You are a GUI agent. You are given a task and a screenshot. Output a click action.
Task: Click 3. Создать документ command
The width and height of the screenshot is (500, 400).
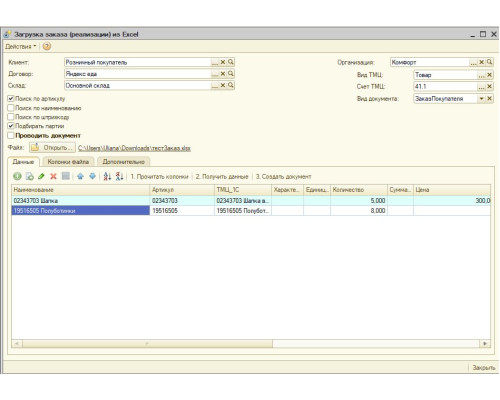click(283, 176)
